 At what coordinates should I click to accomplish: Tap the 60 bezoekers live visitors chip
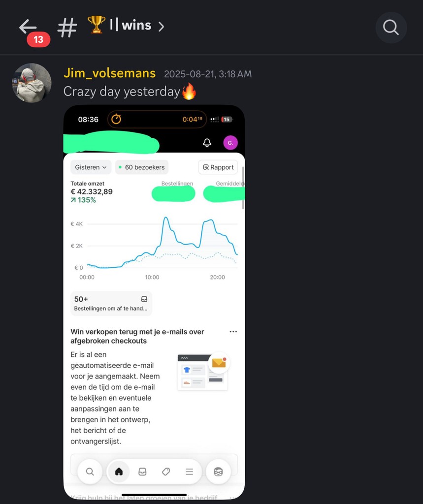click(141, 167)
